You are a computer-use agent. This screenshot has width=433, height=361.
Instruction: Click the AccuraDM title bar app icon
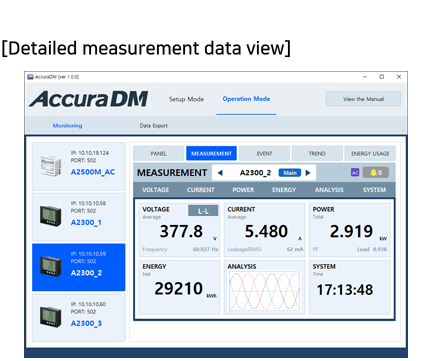point(30,77)
